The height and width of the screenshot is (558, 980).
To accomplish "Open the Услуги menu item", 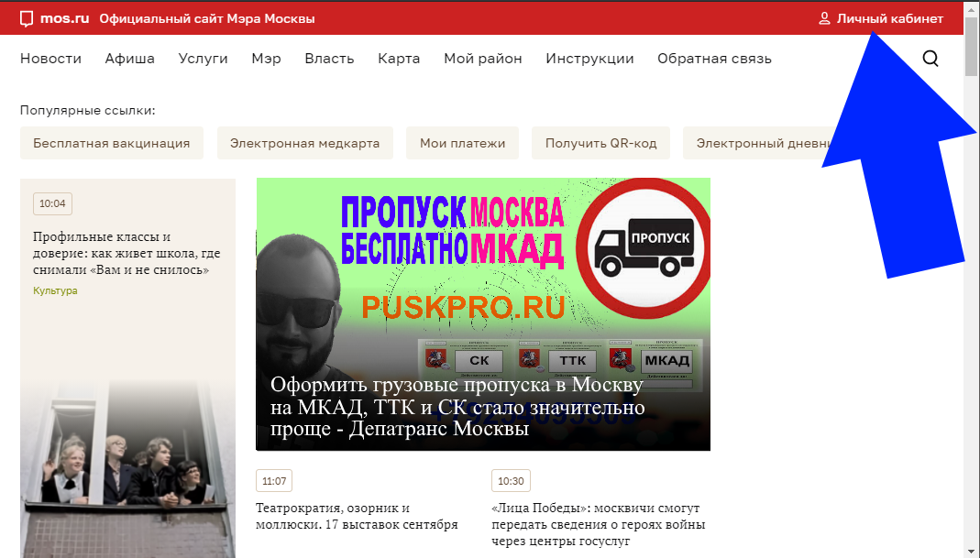I will [x=204, y=58].
